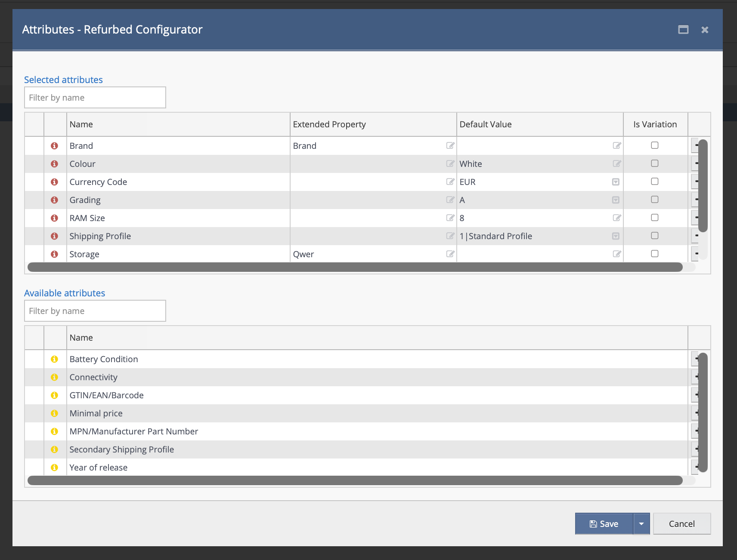Click the Selected attributes vertical scrollbar
This screenshot has height=560, width=737.
(x=703, y=186)
